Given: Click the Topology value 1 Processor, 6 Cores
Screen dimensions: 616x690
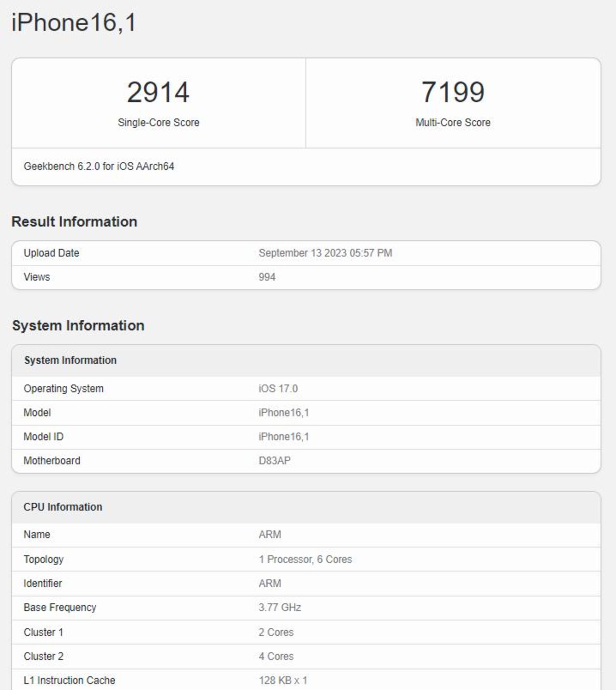Looking at the screenshot, I should 305,559.
